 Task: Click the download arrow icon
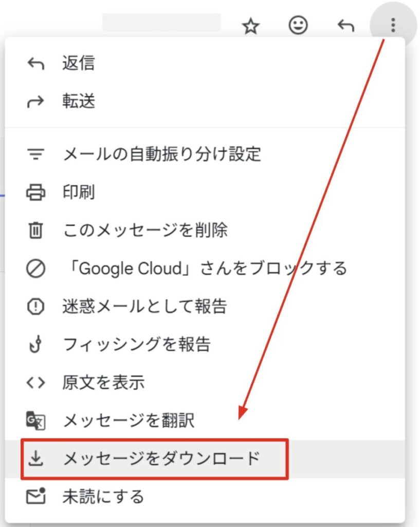coord(35,459)
